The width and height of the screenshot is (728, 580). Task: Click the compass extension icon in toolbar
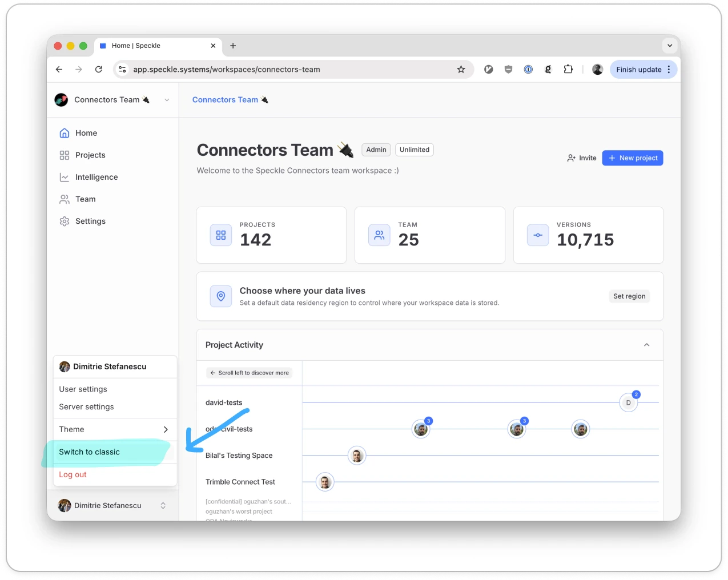click(x=489, y=70)
